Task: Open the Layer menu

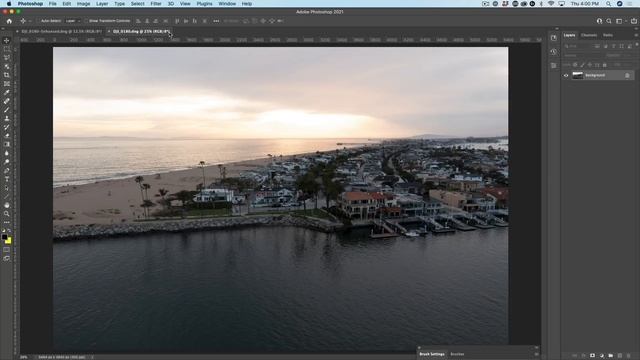Action: click(102, 4)
